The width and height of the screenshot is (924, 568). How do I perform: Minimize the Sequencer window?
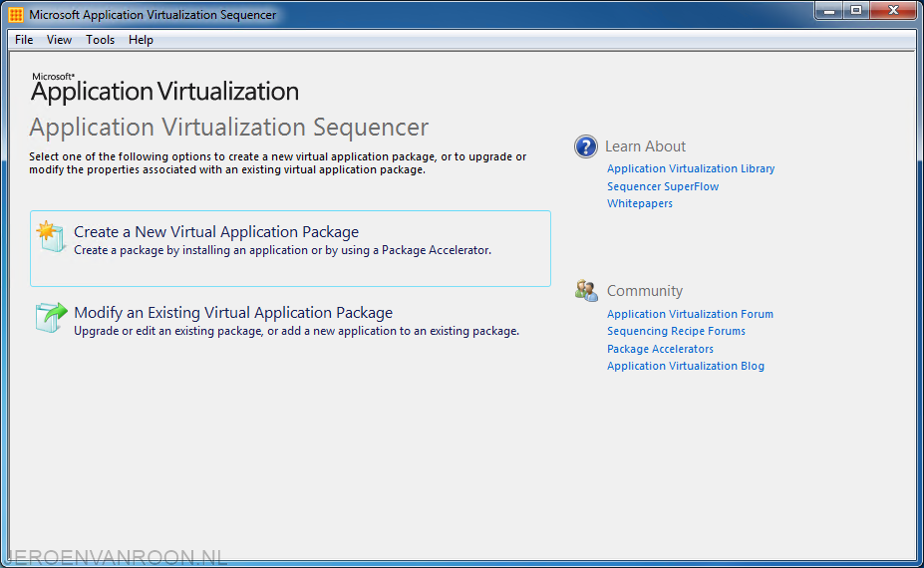pos(829,11)
